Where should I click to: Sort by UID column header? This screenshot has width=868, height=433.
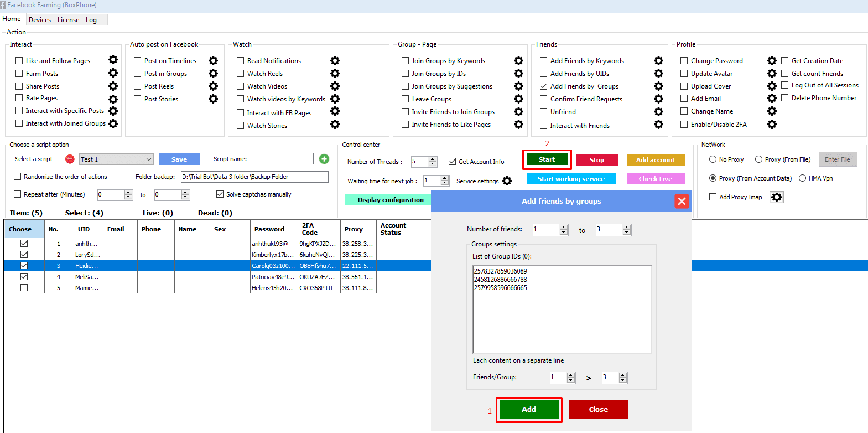[89, 229]
